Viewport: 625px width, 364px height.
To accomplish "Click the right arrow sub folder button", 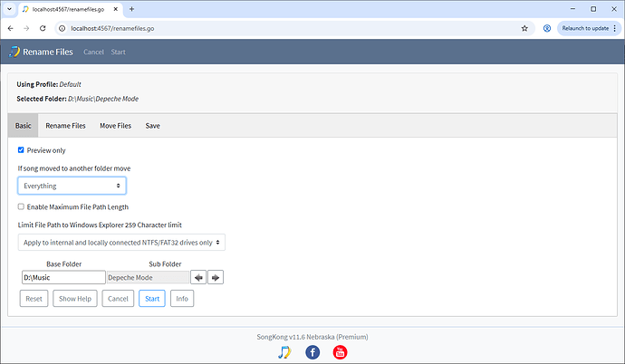I will 216,277.
